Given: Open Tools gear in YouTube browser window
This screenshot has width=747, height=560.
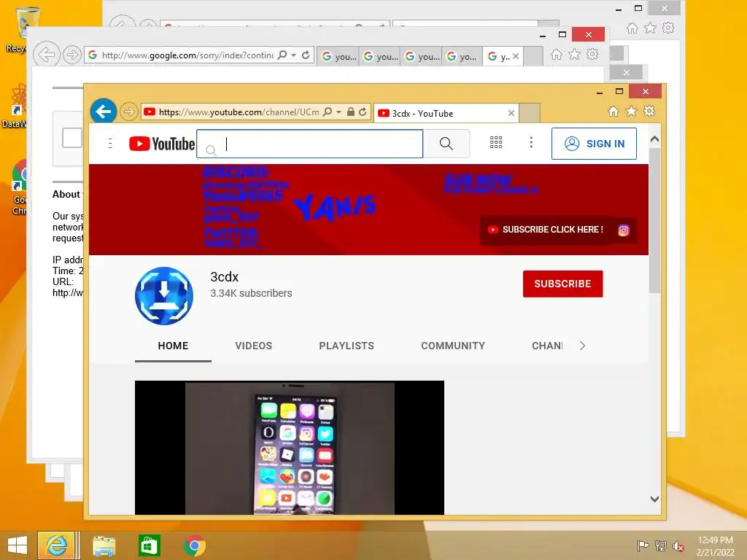Looking at the screenshot, I should 649,112.
